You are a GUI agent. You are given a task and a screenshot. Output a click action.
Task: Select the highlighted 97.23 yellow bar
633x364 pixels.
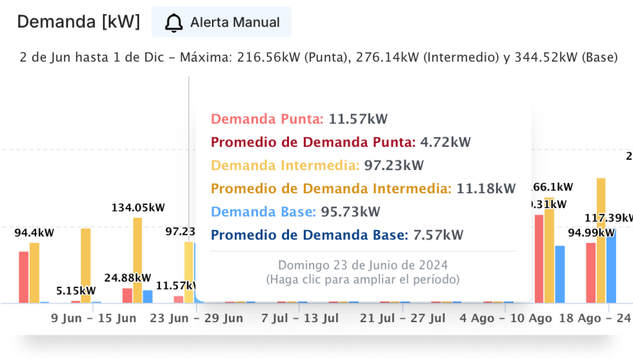189,272
